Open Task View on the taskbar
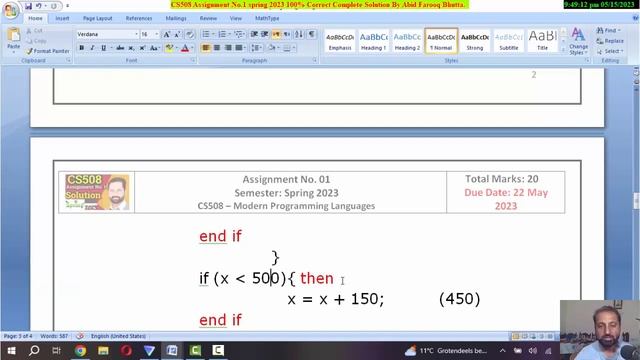This screenshot has height=360, width=640. (56, 351)
